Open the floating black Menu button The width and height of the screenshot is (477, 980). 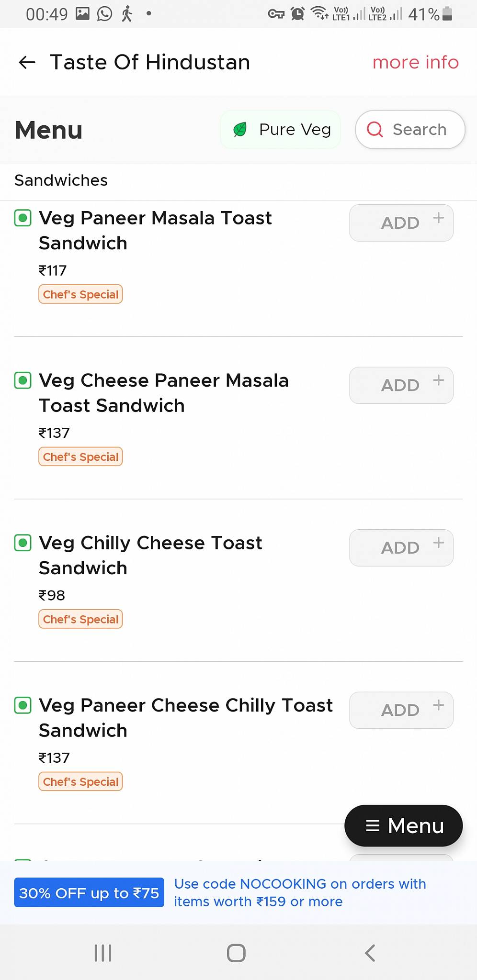pyautogui.click(x=403, y=825)
